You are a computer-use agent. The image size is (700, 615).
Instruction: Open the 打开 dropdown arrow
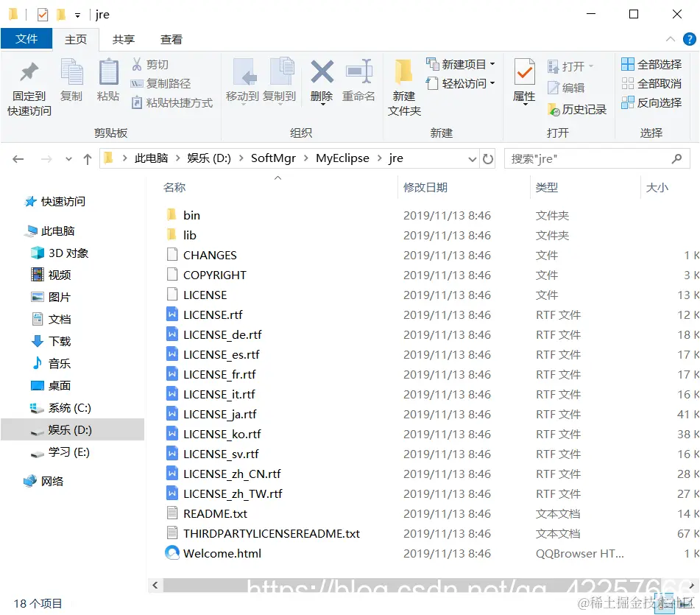point(590,66)
